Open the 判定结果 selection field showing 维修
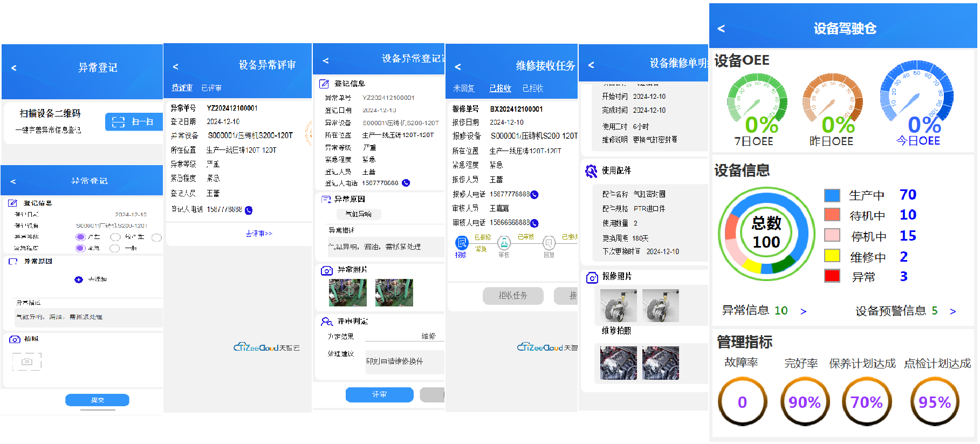980x444 pixels. click(x=403, y=336)
